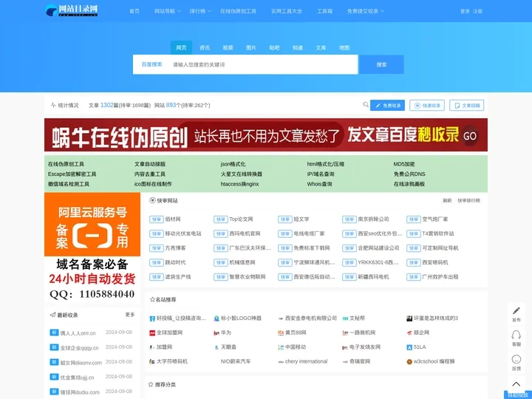Click the blue 免费收录 button
This screenshot has width=532, height=399.
click(x=387, y=105)
